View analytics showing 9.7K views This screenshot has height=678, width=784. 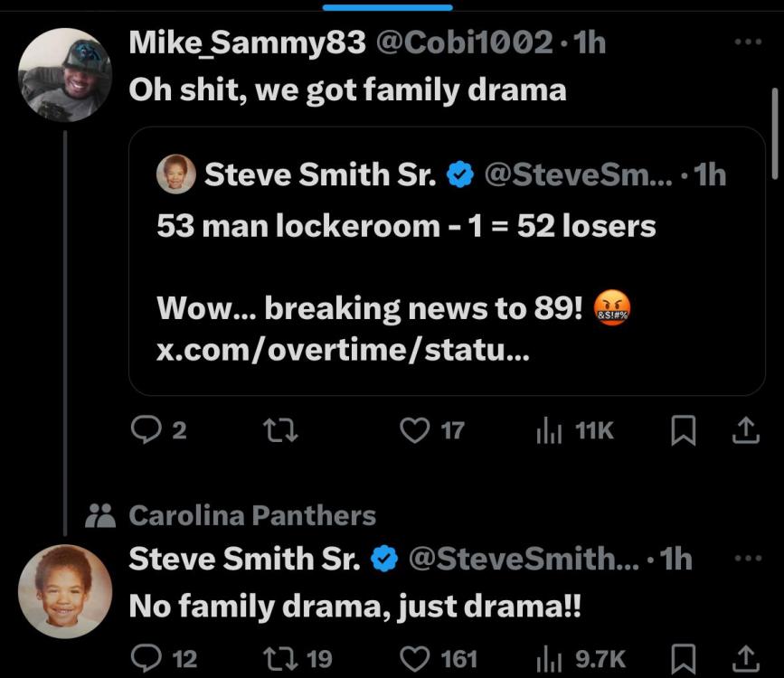click(x=549, y=658)
